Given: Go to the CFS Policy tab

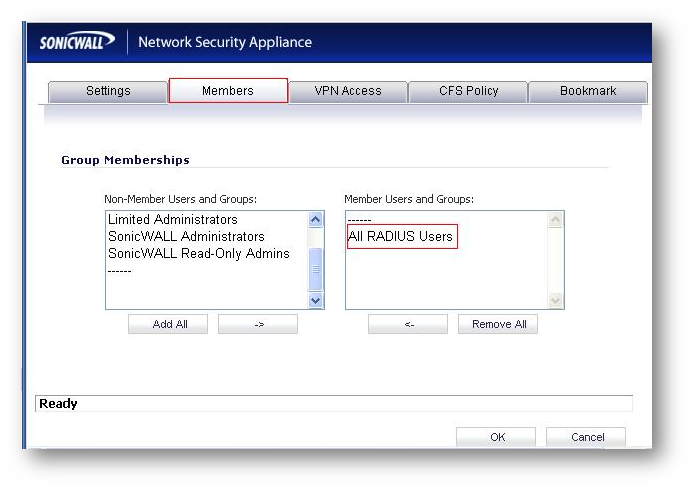Looking at the screenshot, I should [x=468, y=91].
